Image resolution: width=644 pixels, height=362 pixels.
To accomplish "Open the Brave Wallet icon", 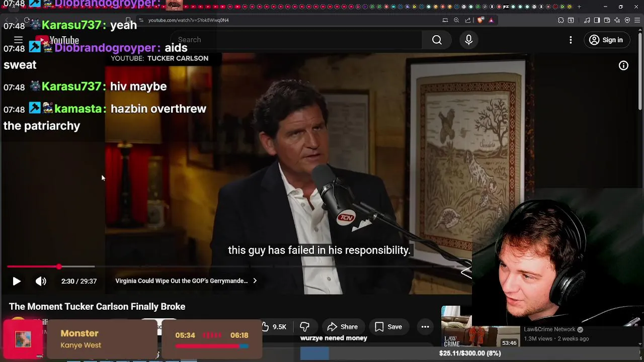I will tap(607, 20).
